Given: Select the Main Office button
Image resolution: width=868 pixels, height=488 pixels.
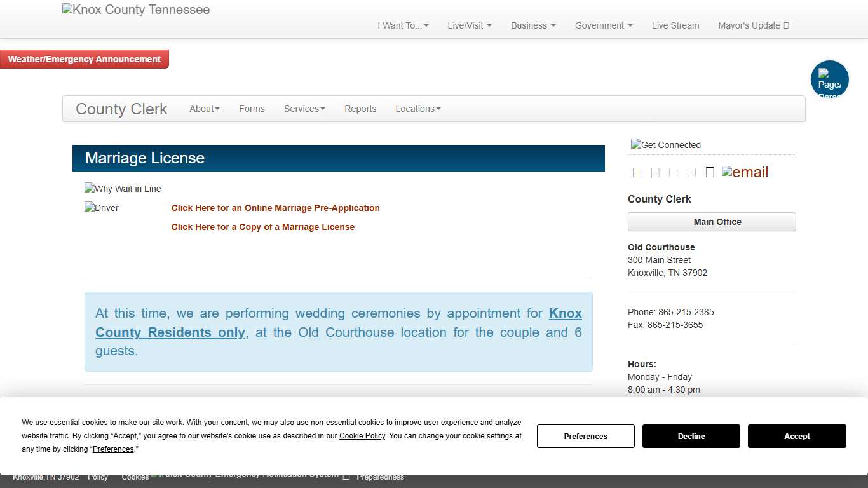Looking at the screenshot, I should 711,222.
